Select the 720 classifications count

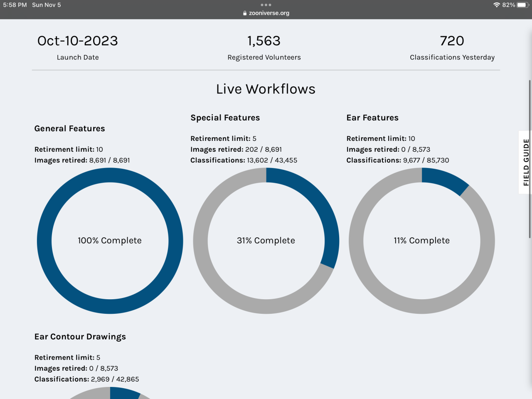pos(452,41)
